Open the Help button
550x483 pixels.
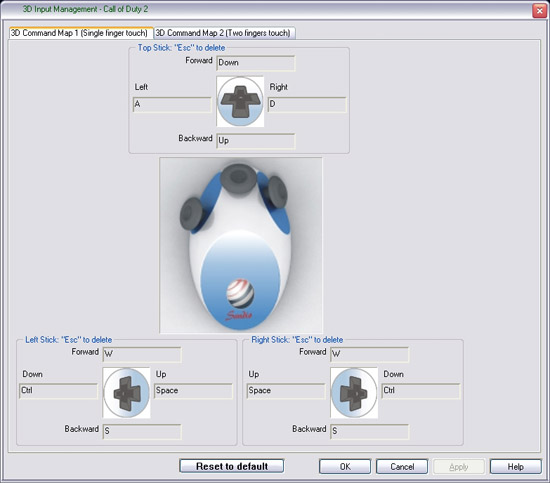(x=516, y=467)
